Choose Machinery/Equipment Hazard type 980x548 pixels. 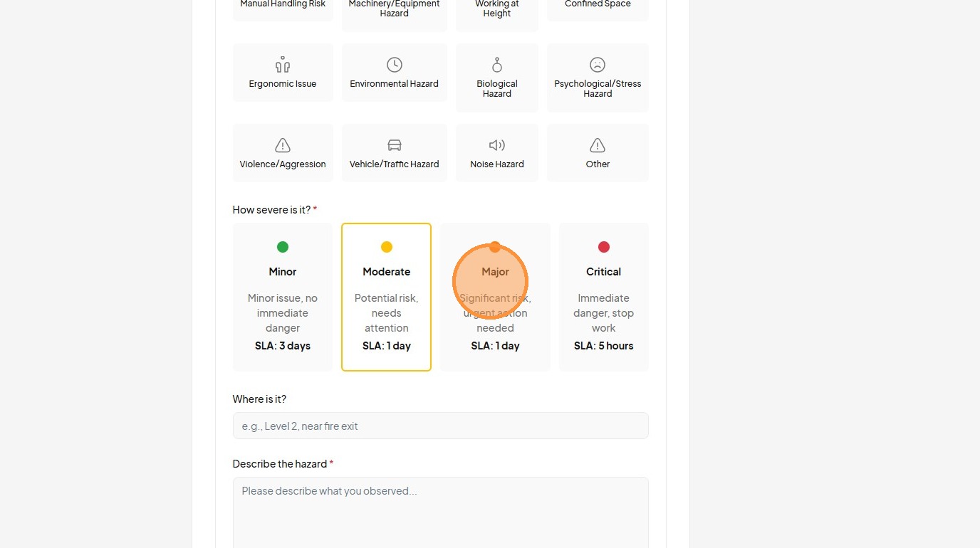[x=395, y=11]
